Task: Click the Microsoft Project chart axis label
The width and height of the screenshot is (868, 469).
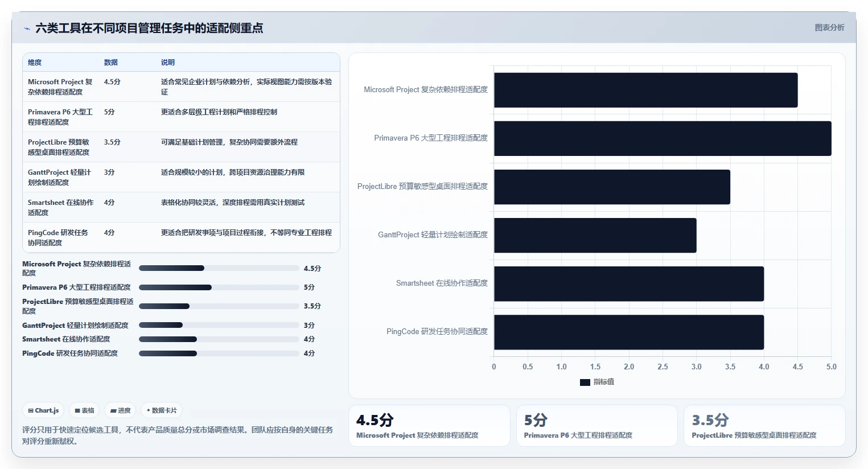Action: tap(426, 90)
